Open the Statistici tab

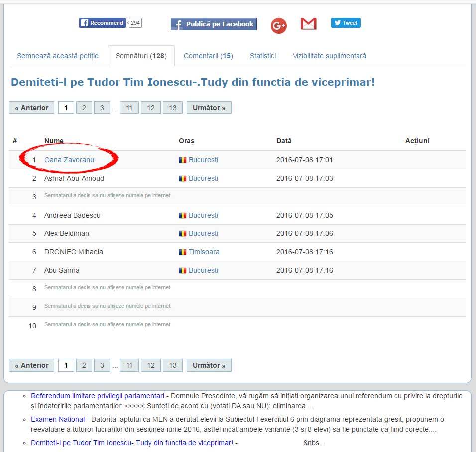pos(263,56)
